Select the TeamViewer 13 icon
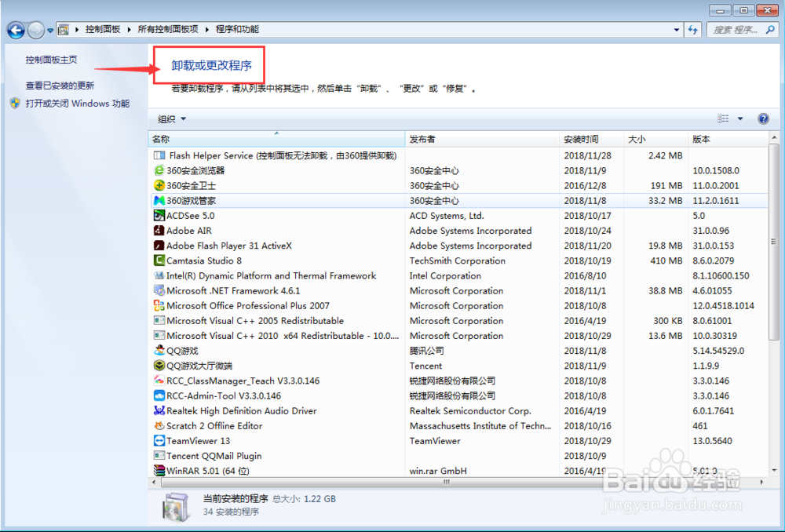The image size is (785, 532). tap(159, 441)
